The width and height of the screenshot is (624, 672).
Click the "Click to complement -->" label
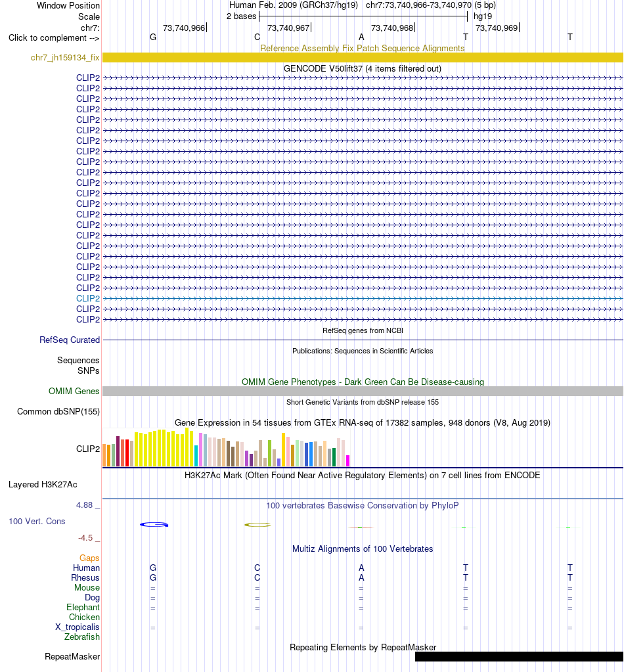tap(54, 37)
